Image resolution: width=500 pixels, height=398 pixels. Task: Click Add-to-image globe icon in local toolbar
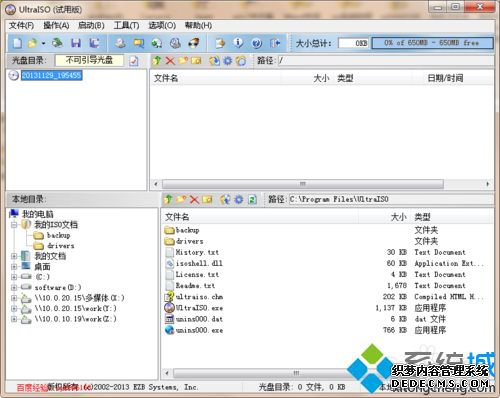[x=225, y=199]
